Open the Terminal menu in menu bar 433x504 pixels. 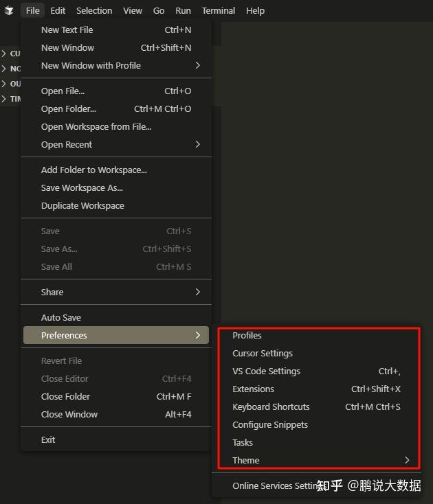(x=218, y=11)
